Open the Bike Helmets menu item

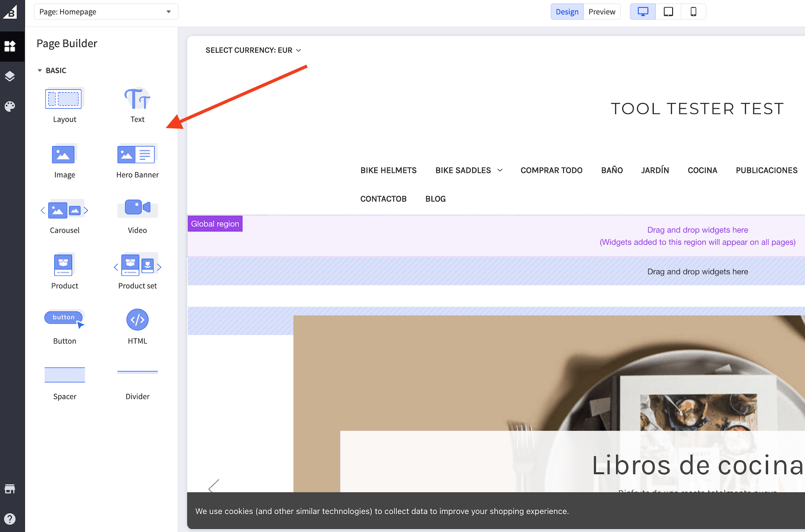click(388, 170)
